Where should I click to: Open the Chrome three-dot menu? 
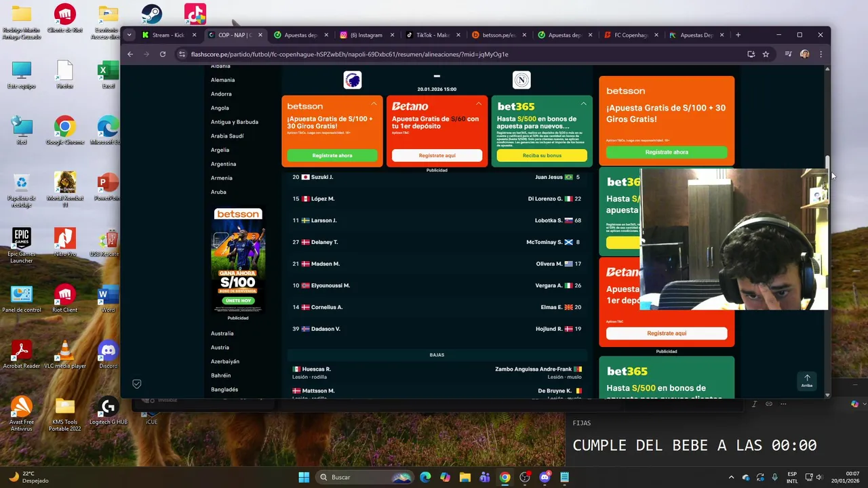point(821,54)
